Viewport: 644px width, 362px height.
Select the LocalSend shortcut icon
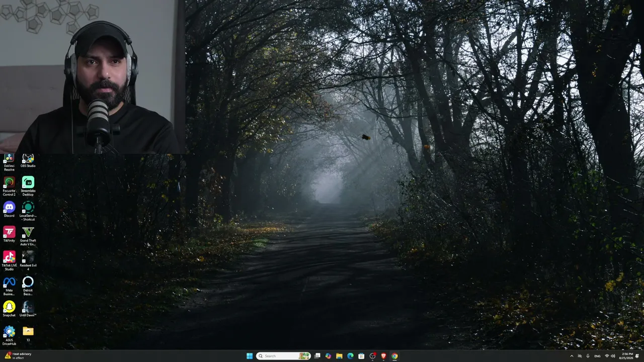[x=28, y=212]
